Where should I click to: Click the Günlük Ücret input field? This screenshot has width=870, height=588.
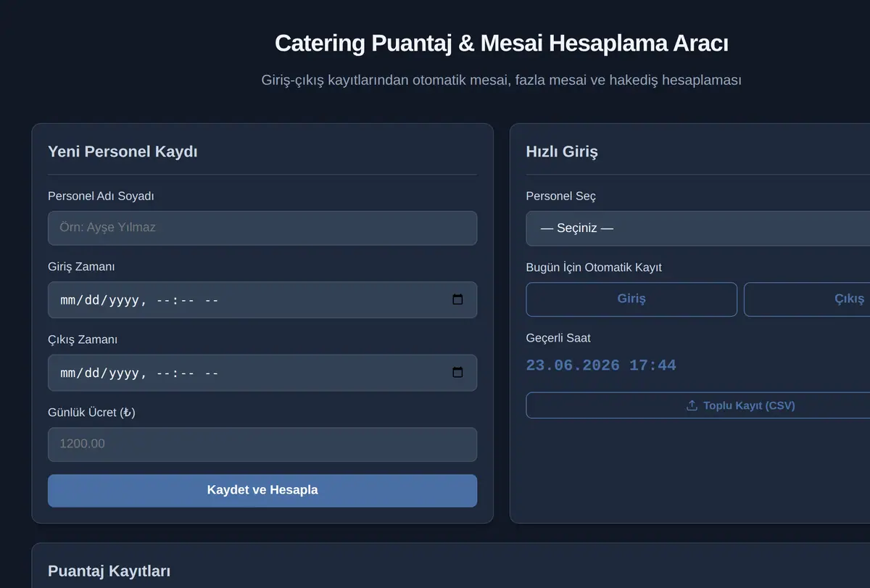tap(262, 444)
